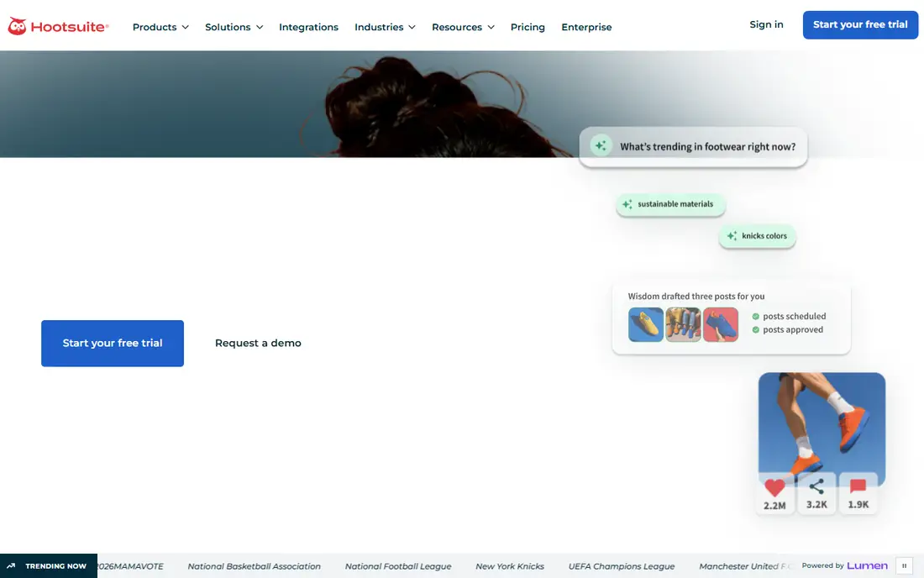
Task: Expand the Industries dropdown menu
Action: 385,27
